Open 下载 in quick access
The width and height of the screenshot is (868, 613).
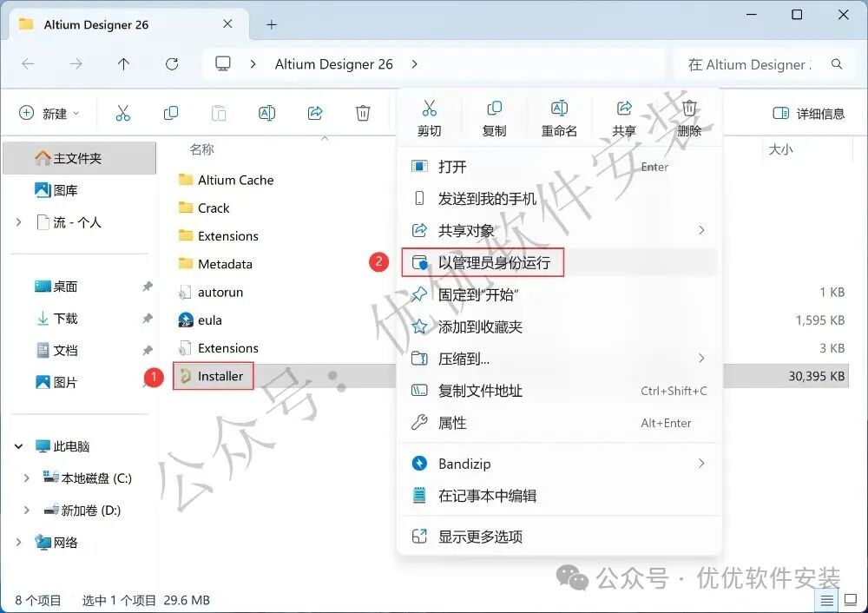[x=56, y=319]
